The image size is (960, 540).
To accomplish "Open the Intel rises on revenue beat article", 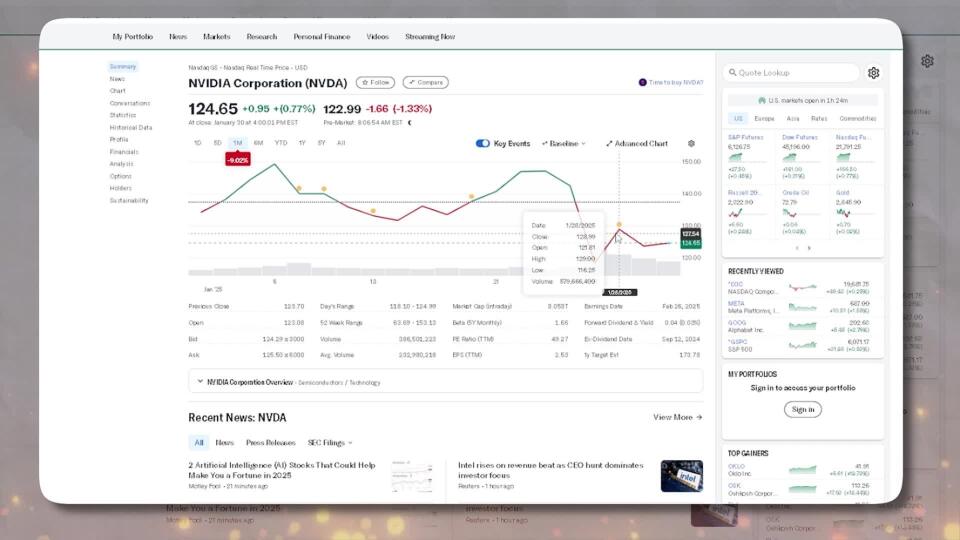I will click(x=550, y=470).
